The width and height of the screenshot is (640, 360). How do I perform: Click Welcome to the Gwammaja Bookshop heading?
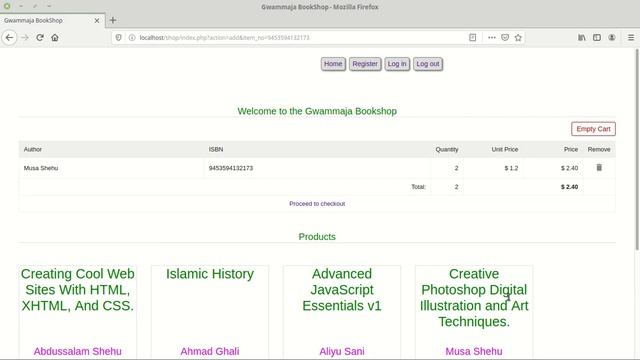pos(317,111)
